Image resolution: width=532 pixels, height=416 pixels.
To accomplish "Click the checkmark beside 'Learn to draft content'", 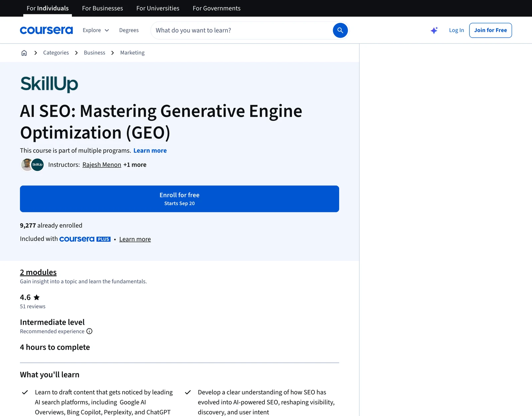I will pyautogui.click(x=25, y=392).
